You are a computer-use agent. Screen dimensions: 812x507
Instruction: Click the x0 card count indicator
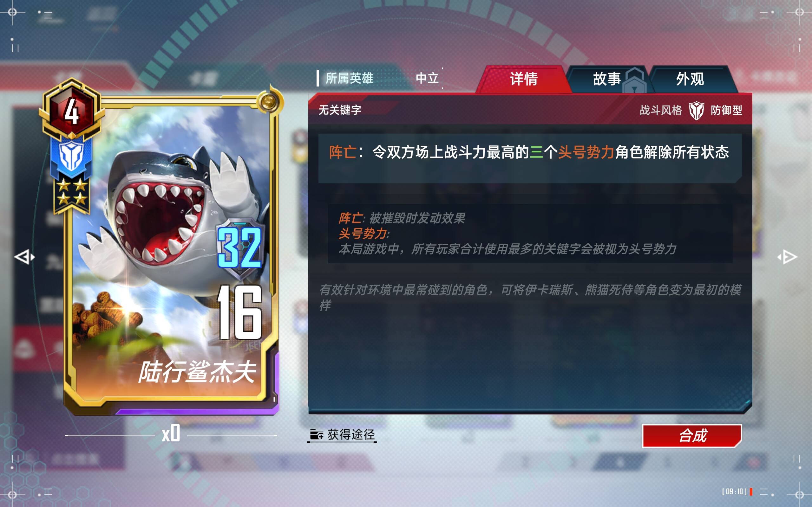tap(171, 433)
